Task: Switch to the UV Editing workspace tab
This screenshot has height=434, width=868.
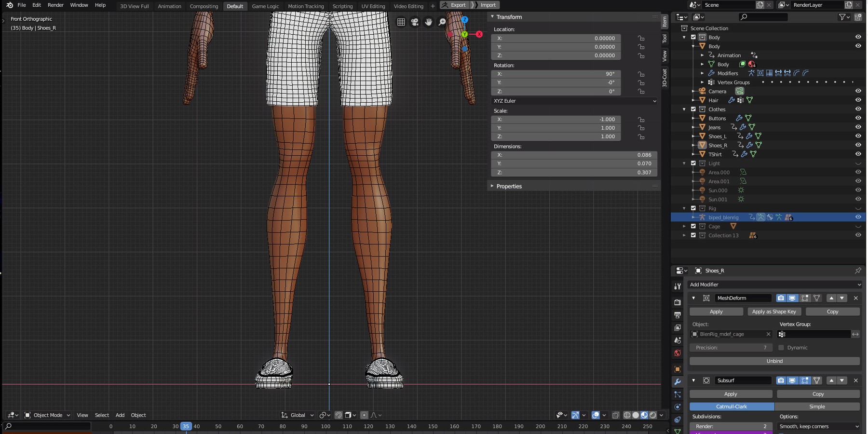Action: 373,6
